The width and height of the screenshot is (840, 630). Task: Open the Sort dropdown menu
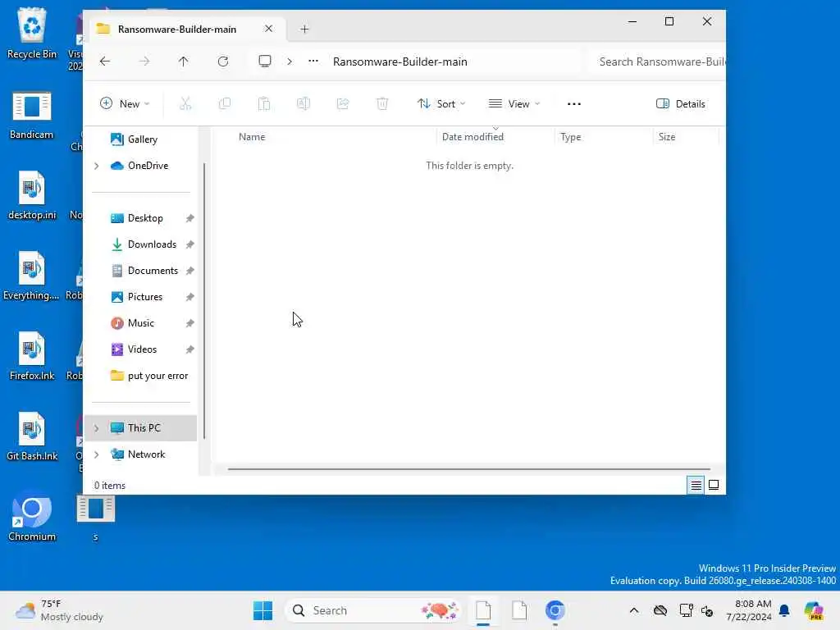point(441,103)
